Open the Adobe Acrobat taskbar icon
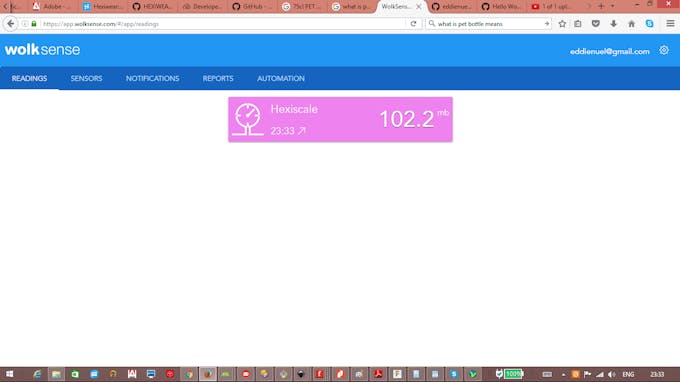This screenshot has height=382, width=680. [x=378, y=374]
